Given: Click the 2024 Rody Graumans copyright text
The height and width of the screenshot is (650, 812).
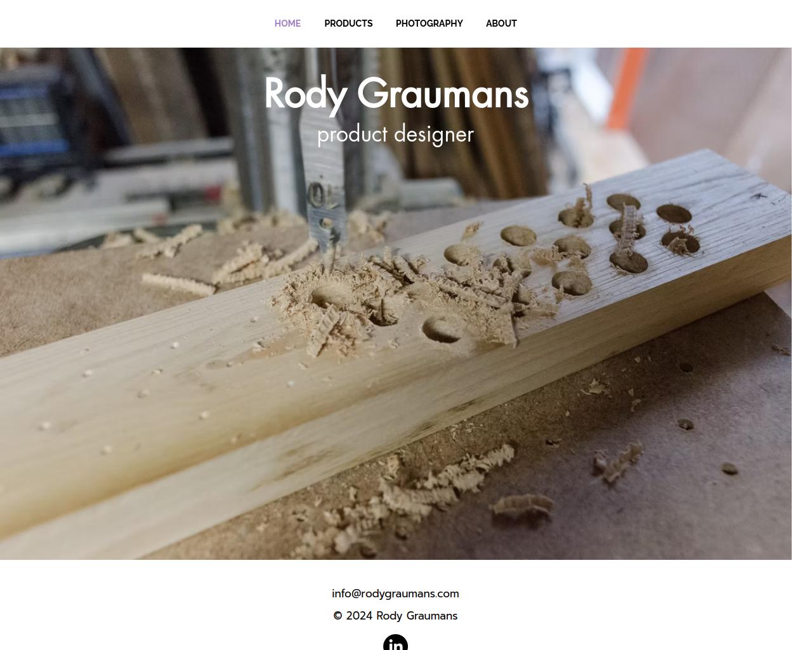Looking at the screenshot, I should pos(402,616).
